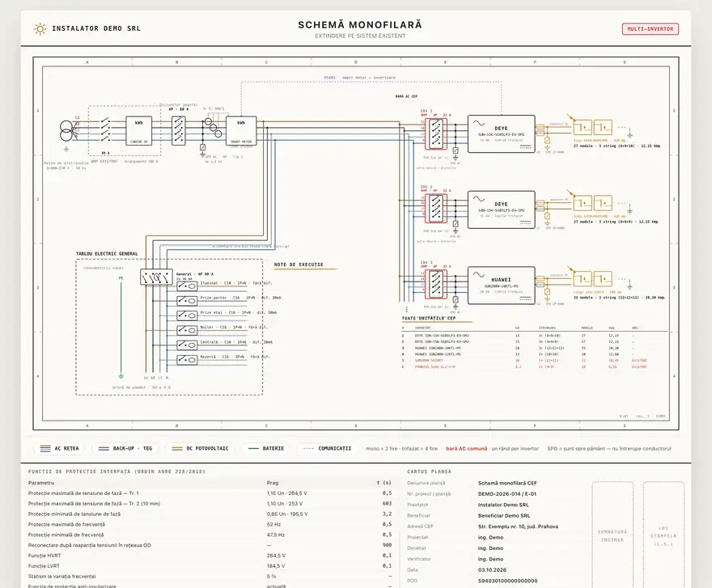Click the AC REȚEA legend chip
712x588 pixels.
[x=60, y=449]
